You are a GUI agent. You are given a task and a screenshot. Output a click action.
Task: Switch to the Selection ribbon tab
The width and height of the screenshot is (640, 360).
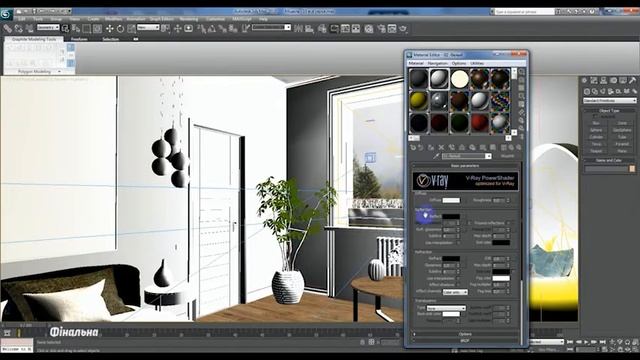tap(111, 39)
